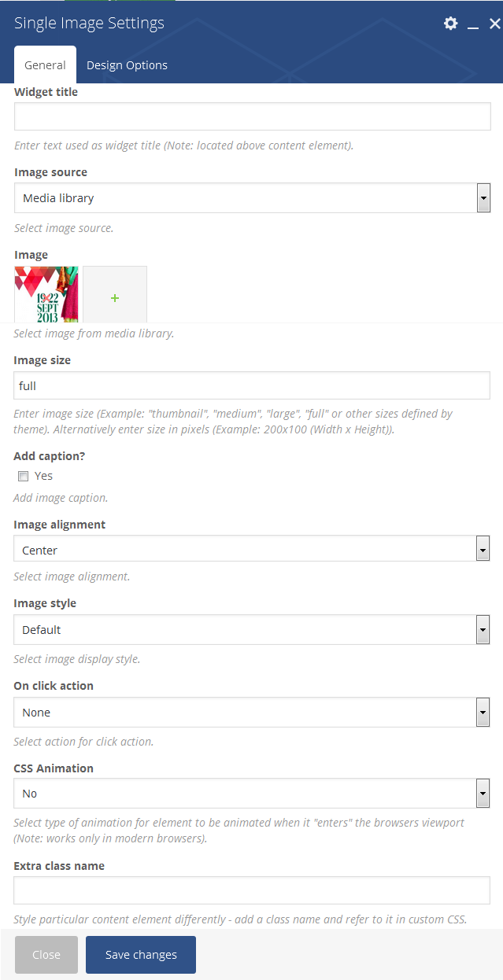
Task: Click the Image size field containing full
Action: click(x=253, y=385)
